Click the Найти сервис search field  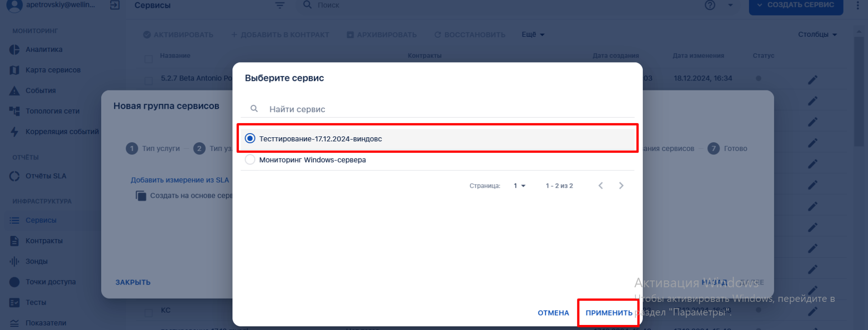pos(438,109)
